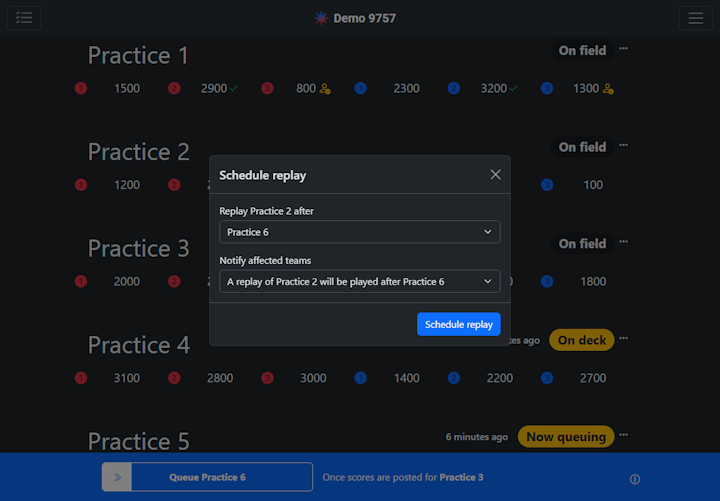
Task: Click the On deck badge for Practice 4
Action: coord(581,340)
